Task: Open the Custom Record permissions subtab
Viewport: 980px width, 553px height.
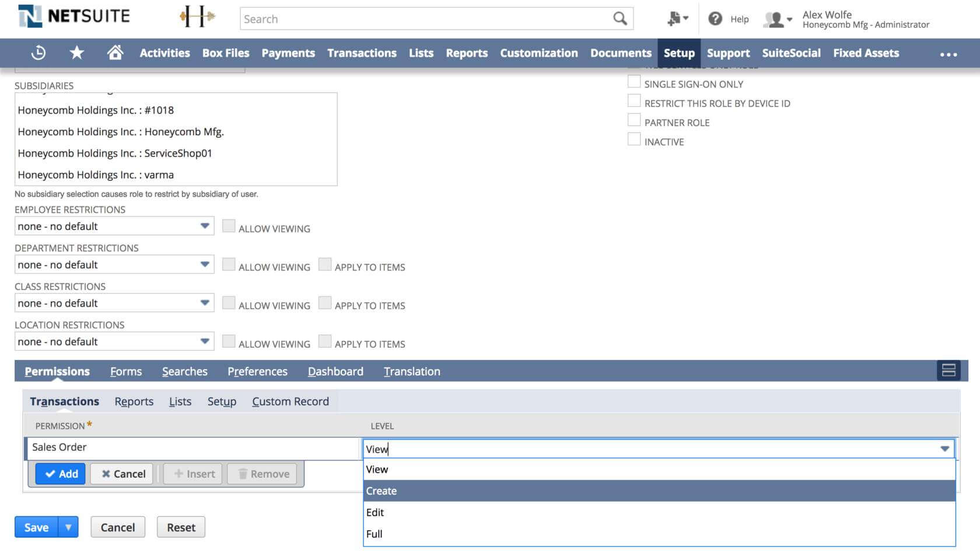Action: click(x=290, y=401)
